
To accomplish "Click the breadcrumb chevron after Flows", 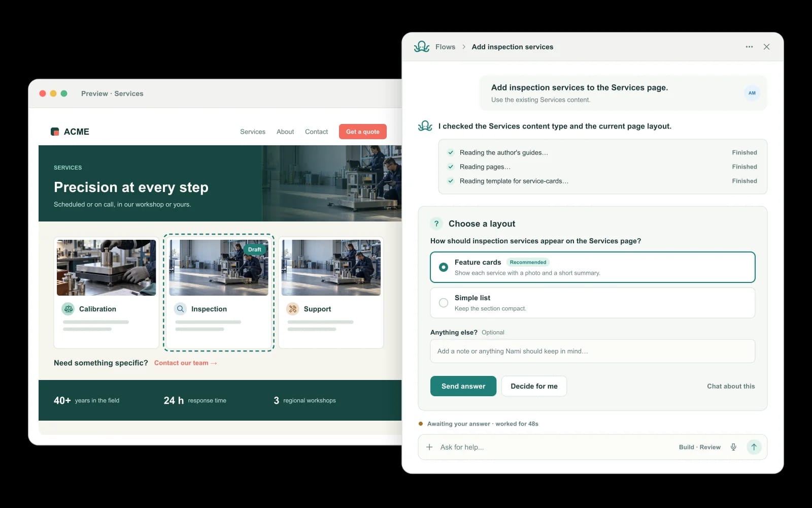I will point(463,47).
